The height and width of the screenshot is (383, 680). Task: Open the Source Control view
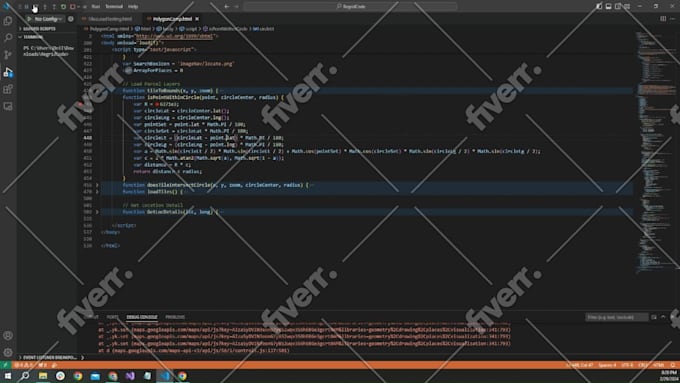[x=8, y=55]
